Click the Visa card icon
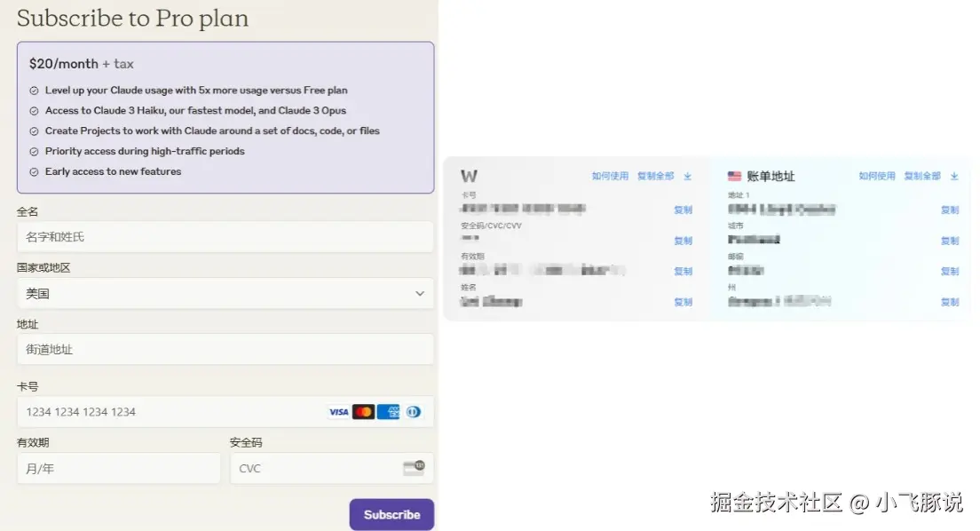Screen dimensions: 980x531 point(339,412)
